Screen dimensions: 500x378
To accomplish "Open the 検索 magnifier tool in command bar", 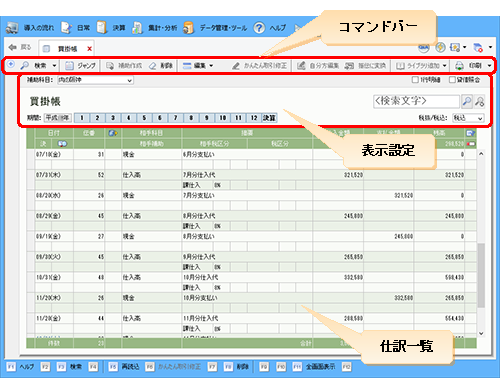I will [x=25, y=66].
